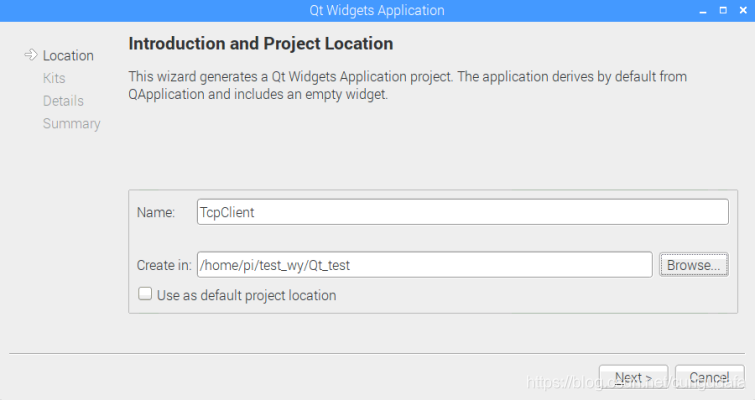Proceed with the Next > button
The image size is (756, 401).
(634, 377)
